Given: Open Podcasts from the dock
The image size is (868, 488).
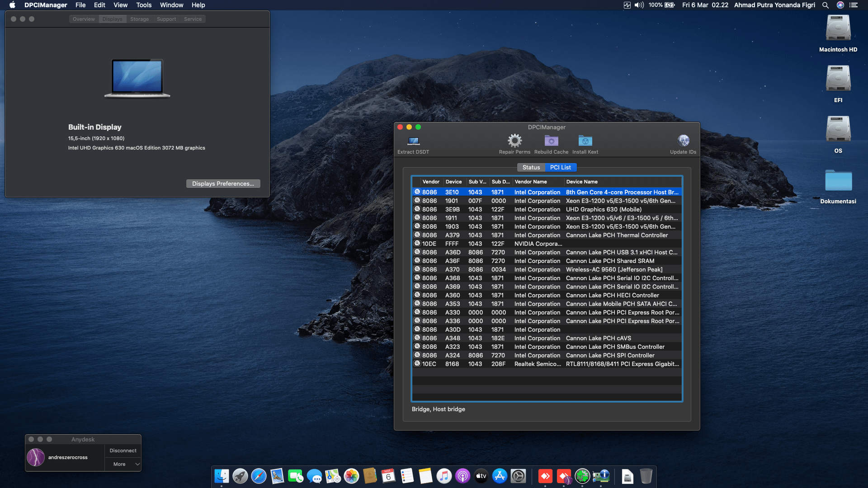Looking at the screenshot, I should [462, 476].
